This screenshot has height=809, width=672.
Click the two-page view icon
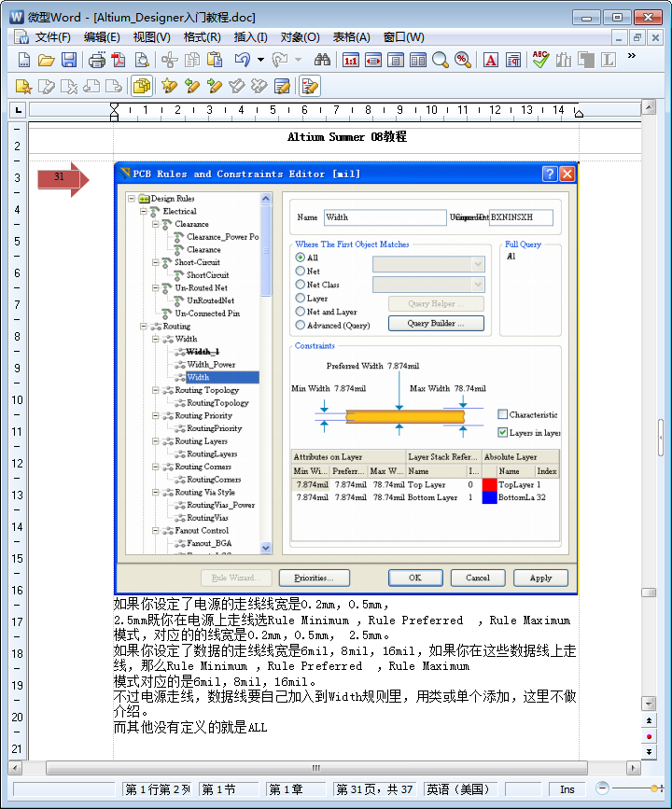[418, 61]
